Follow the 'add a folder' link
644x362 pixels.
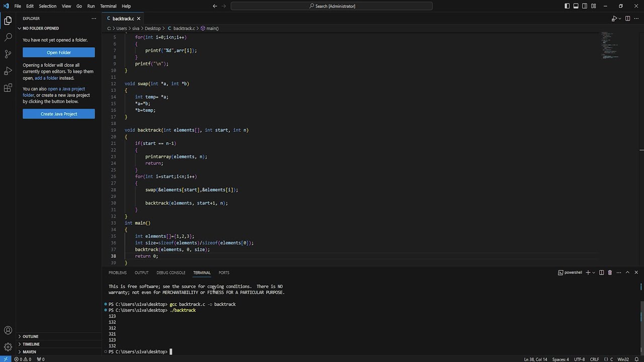pos(46,78)
